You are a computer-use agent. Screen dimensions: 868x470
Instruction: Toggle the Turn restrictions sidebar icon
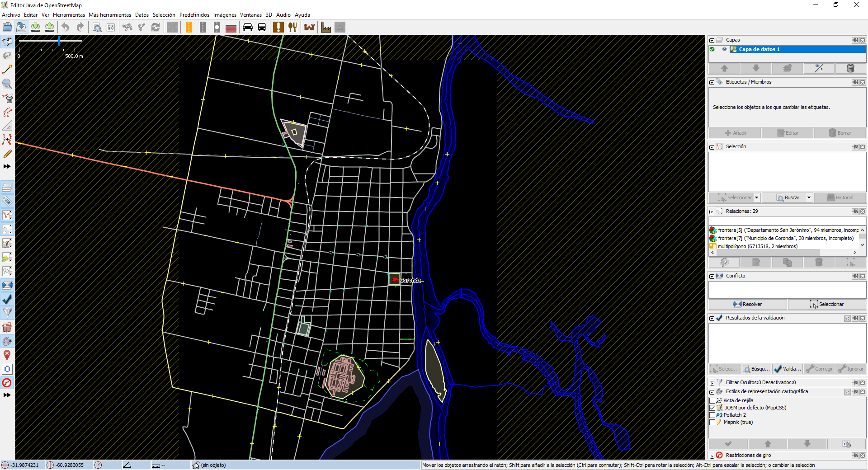tap(7, 383)
